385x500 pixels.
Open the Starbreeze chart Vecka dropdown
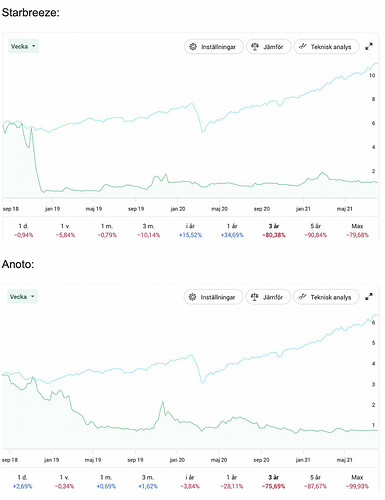pos(23,46)
